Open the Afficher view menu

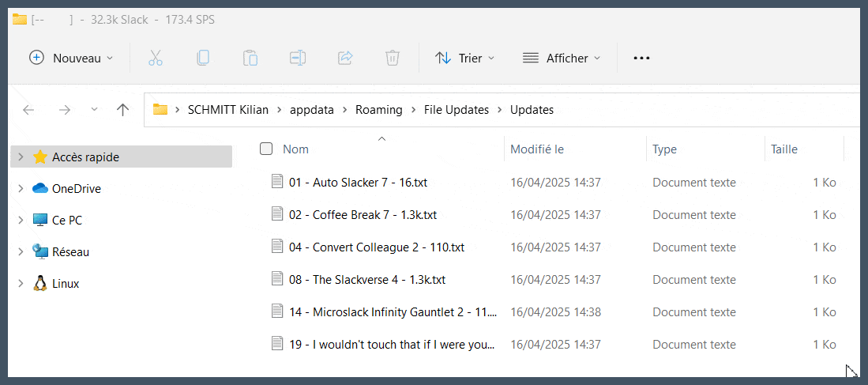(x=561, y=58)
